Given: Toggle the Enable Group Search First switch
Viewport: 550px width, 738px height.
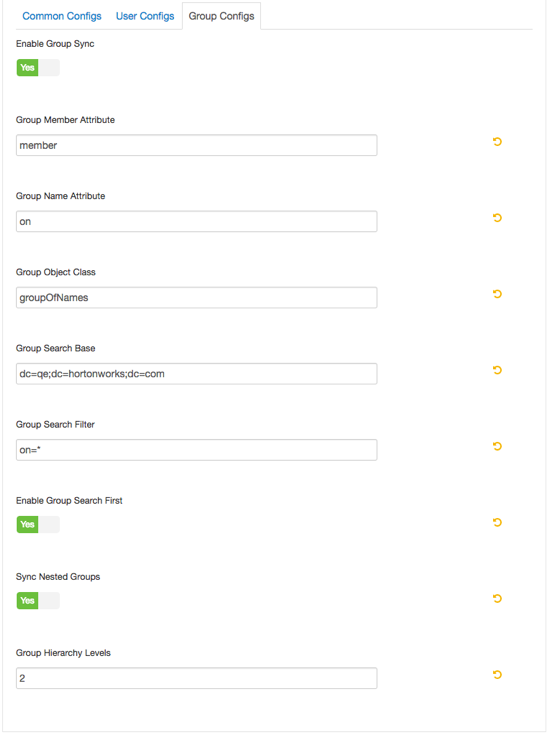Looking at the screenshot, I should pyautogui.click(x=38, y=525).
